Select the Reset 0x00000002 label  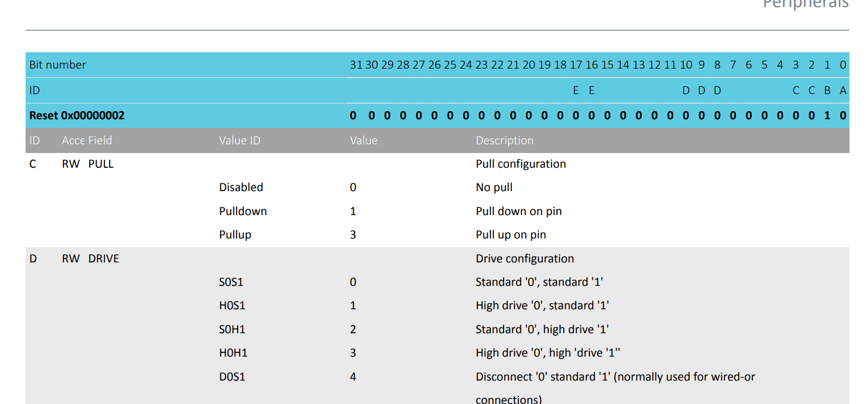pyautogui.click(x=77, y=115)
